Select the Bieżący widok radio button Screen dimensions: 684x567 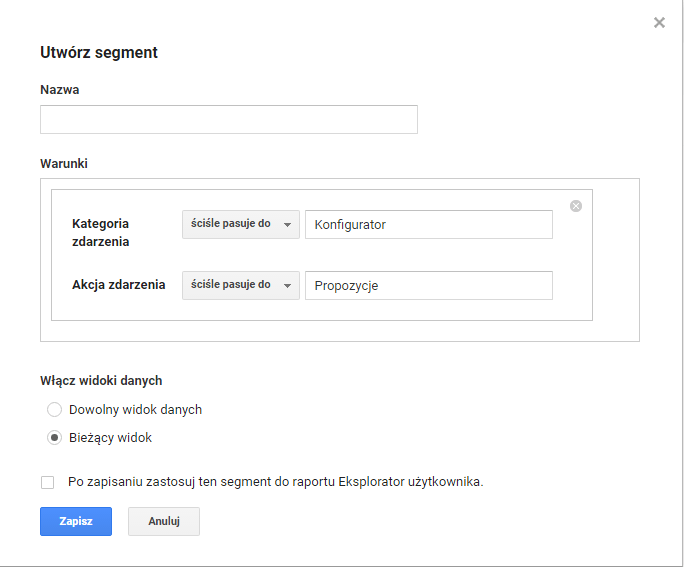(55, 438)
